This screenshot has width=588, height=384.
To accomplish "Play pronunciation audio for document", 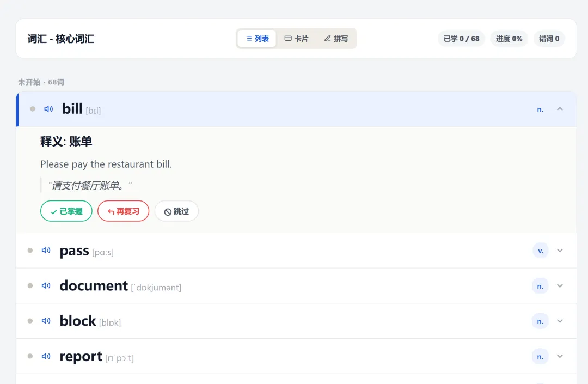I will tap(46, 286).
